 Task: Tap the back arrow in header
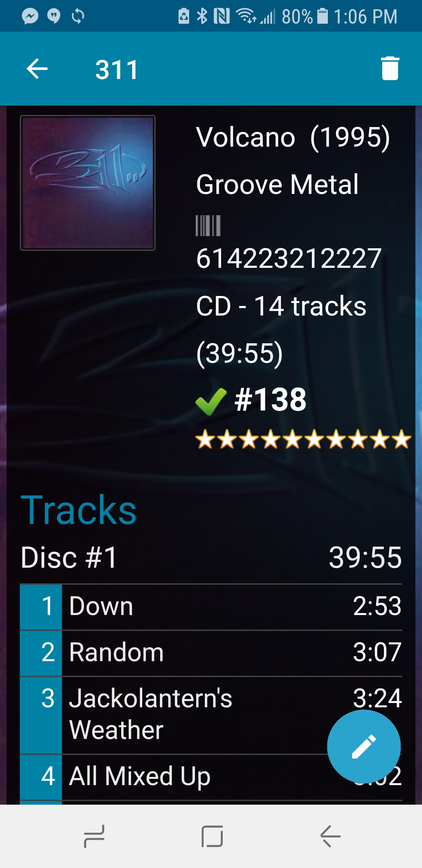tap(37, 69)
